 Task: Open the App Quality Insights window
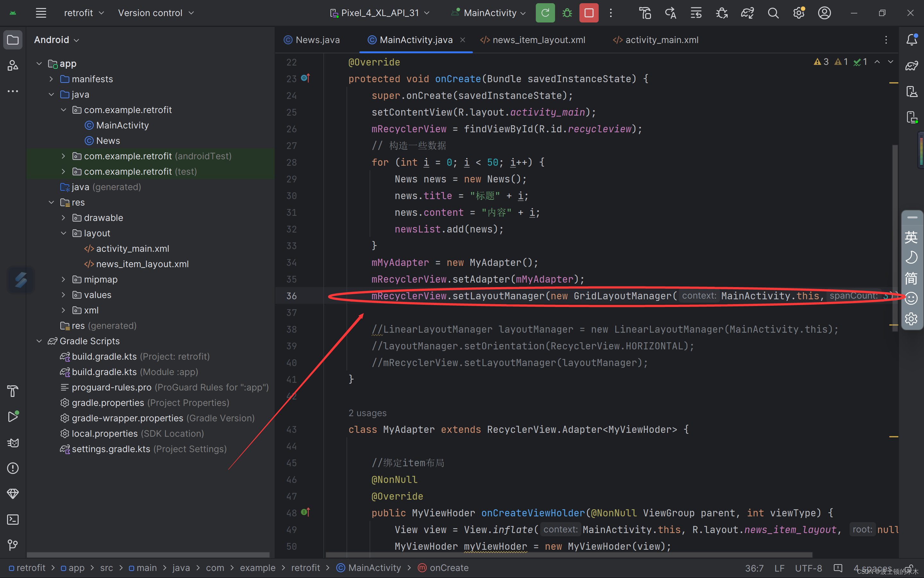[x=13, y=494]
